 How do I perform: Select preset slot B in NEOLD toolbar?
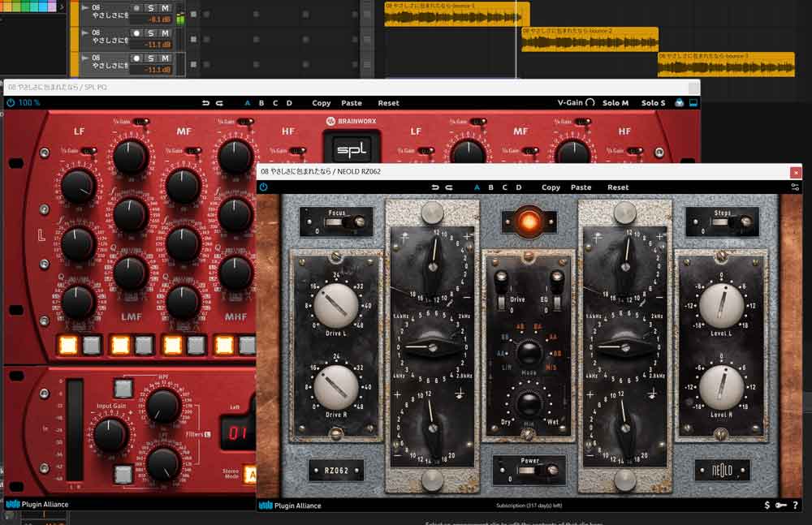pyautogui.click(x=490, y=187)
